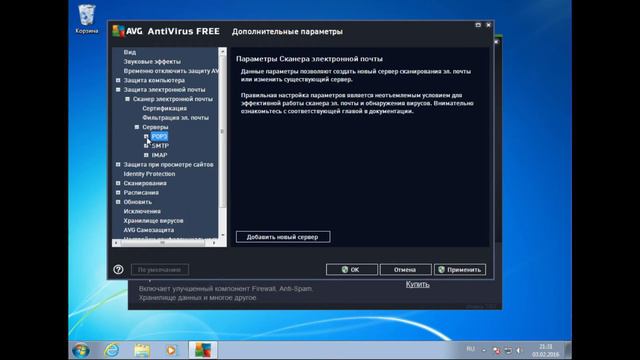Image resolution: width=640 pixels, height=360 pixels.
Task: Click the Применить button
Action: pyautogui.click(x=460, y=270)
